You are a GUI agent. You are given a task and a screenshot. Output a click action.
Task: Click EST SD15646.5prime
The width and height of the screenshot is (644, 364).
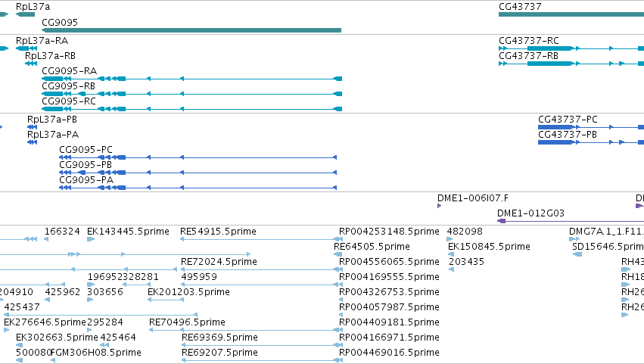[577, 254]
